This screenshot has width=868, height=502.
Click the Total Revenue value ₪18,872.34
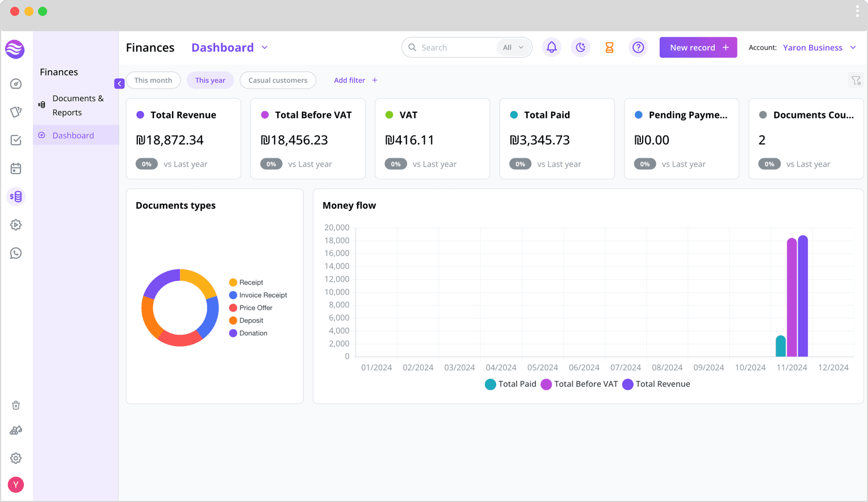(170, 140)
